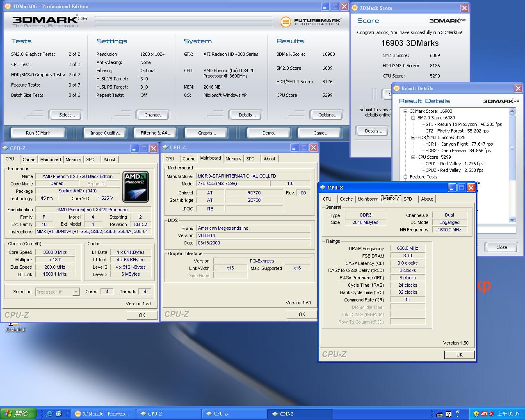
Task: Click the 3DMark Score window title icon
Action: point(354,8)
